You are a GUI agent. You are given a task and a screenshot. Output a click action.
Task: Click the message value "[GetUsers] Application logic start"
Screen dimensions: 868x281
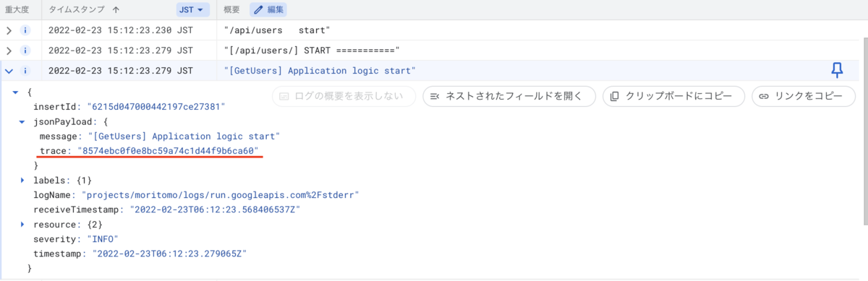coord(184,136)
